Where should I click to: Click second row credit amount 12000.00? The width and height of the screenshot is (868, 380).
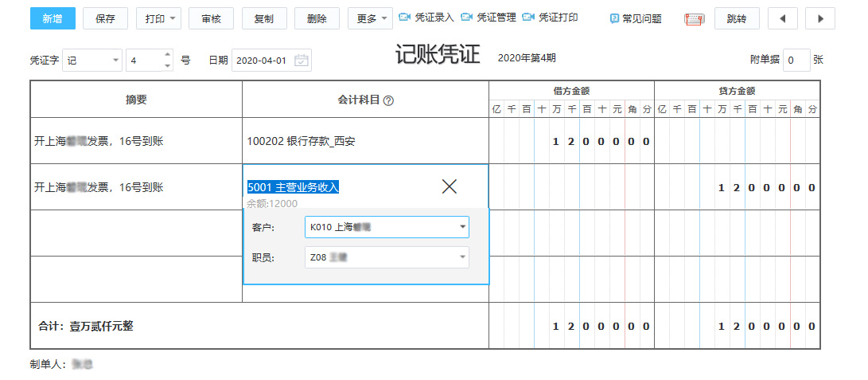pos(737,187)
